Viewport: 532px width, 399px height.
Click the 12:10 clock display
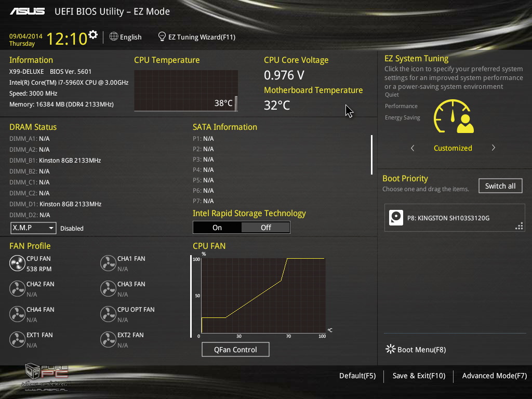pyautogui.click(x=67, y=38)
